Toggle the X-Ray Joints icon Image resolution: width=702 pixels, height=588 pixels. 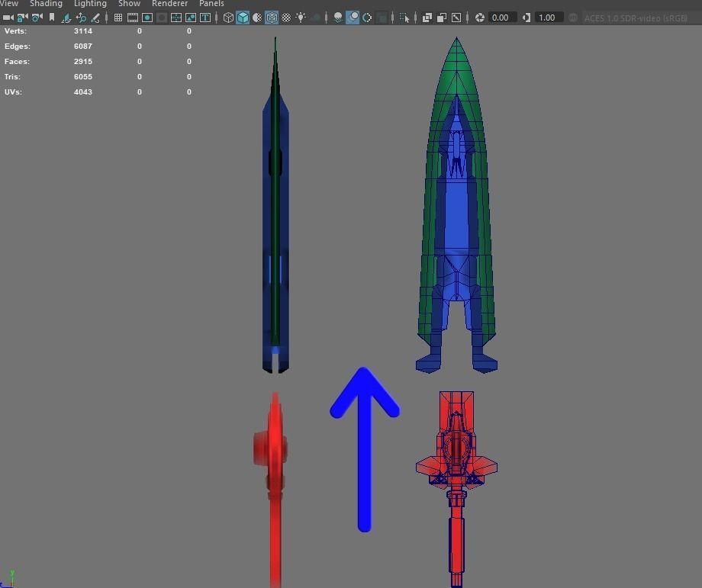[456, 18]
